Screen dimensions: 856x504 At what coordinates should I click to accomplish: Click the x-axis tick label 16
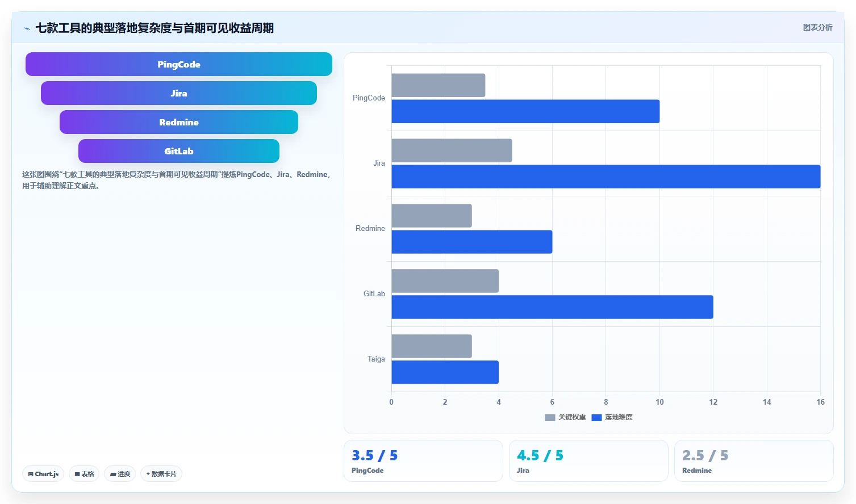[x=820, y=402]
